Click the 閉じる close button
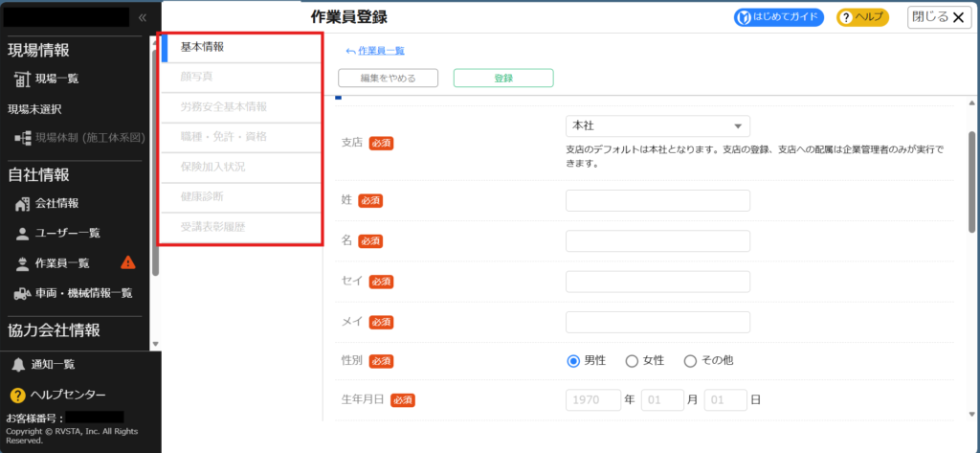 tap(938, 17)
